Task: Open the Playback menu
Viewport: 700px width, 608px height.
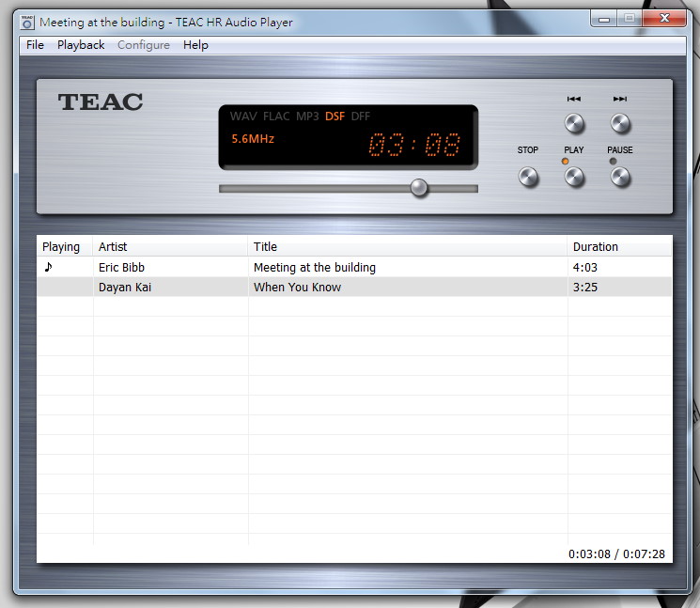Action: (x=81, y=45)
